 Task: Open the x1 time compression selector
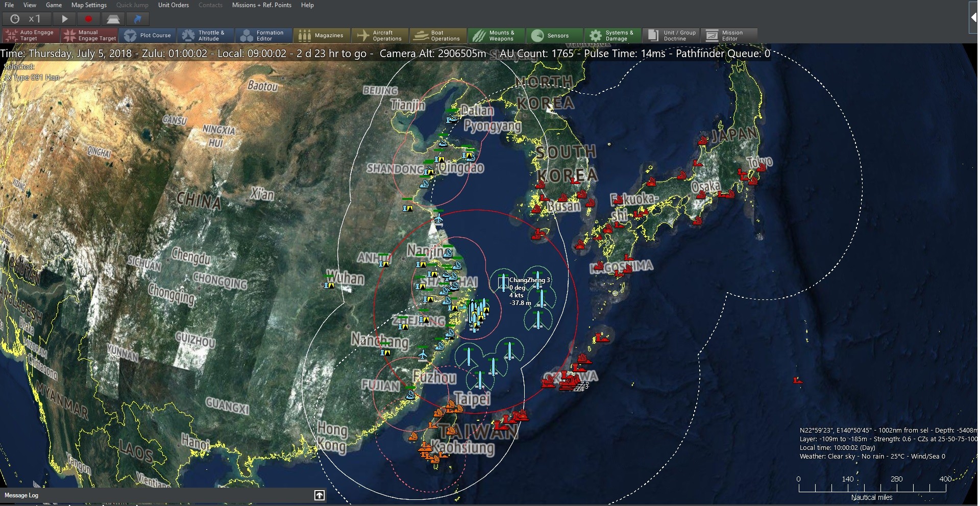[27, 19]
